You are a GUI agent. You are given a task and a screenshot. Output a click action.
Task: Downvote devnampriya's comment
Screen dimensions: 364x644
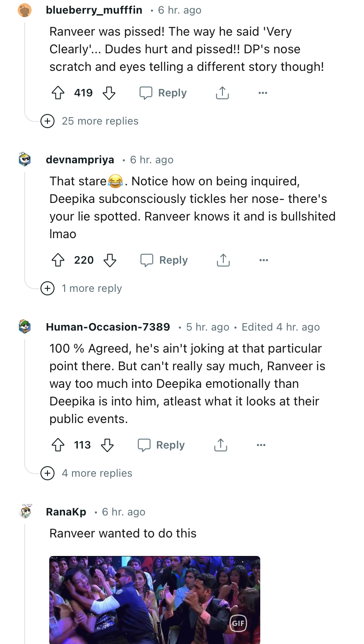click(109, 260)
